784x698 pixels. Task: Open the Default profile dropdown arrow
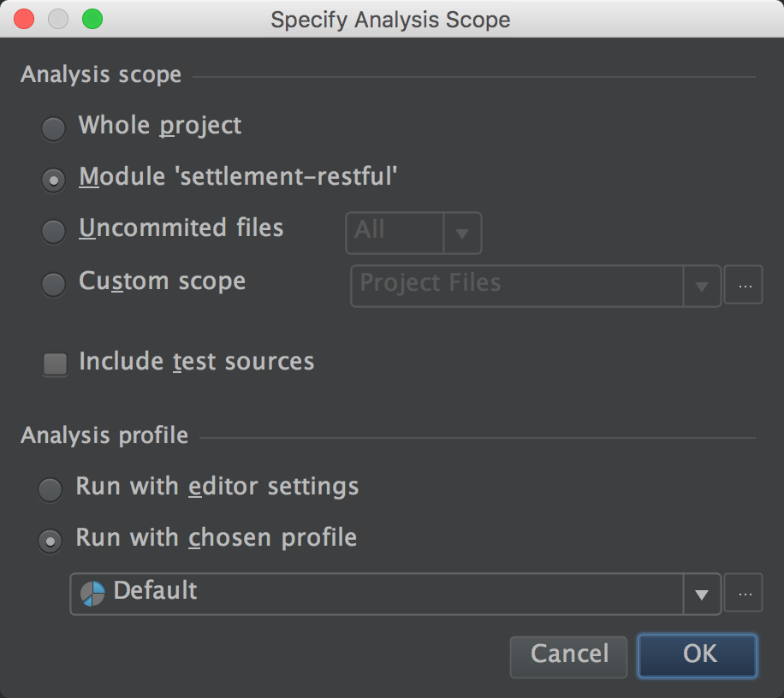pyautogui.click(x=702, y=594)
